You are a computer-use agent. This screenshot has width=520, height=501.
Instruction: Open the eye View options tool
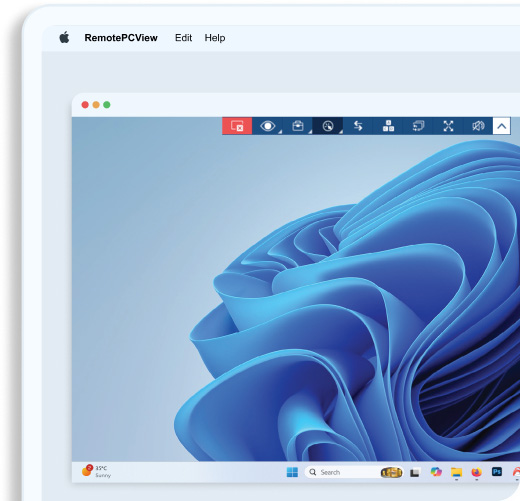(x=268, y=126)
